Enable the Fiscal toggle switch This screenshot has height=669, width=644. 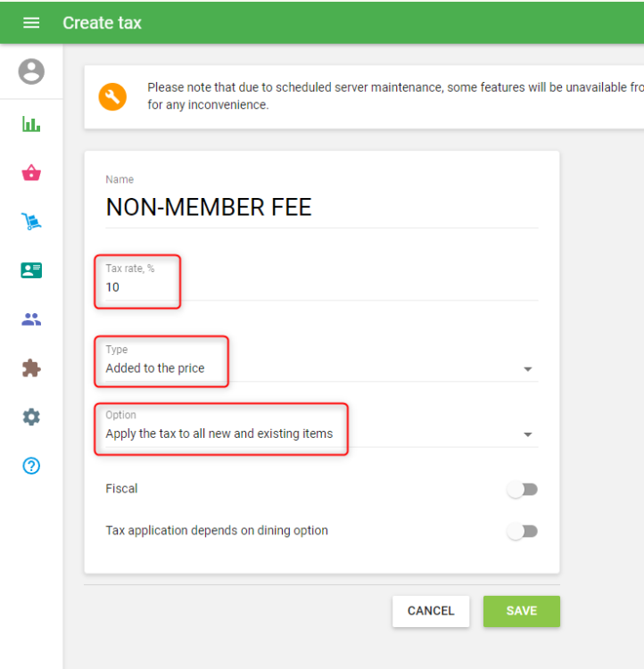522,489
